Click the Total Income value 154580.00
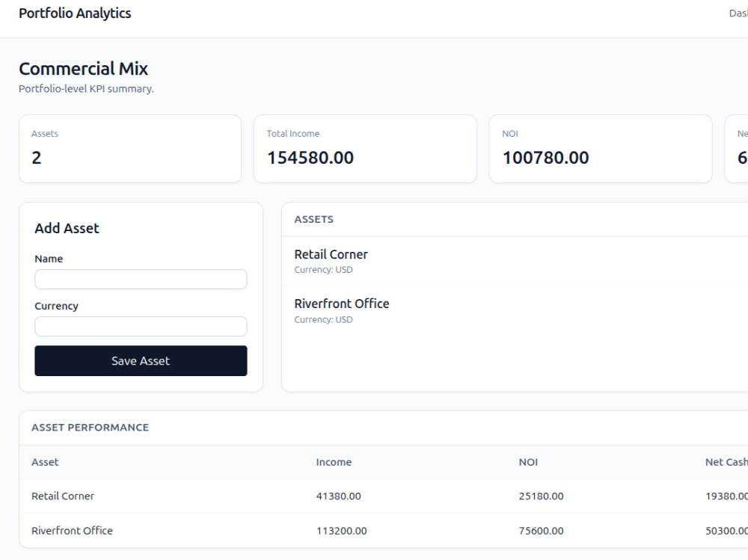This screenshot has height=560, width=748. tap(310, 158)
